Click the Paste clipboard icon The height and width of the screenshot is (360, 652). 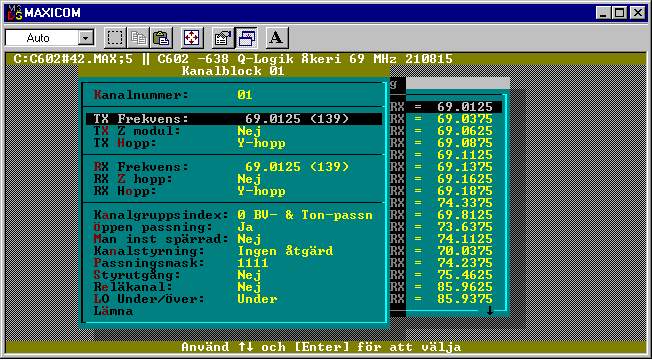click(x=161, y=38)
